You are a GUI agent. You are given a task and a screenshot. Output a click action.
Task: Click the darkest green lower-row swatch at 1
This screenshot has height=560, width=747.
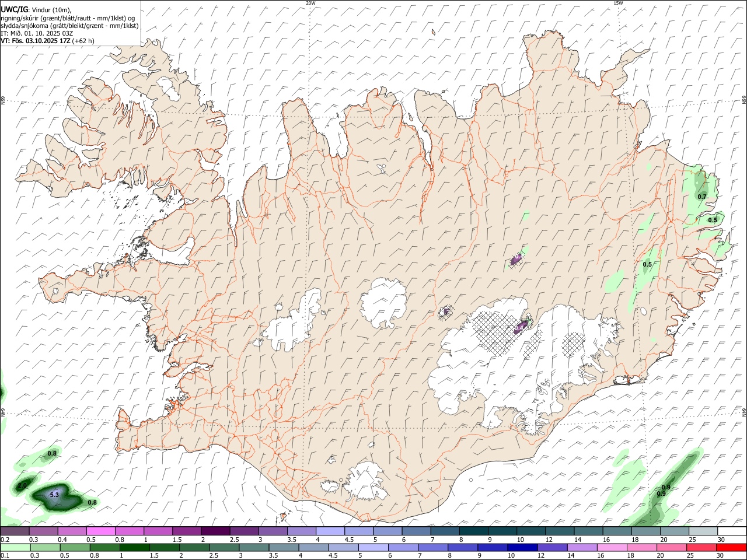(134, 547)
